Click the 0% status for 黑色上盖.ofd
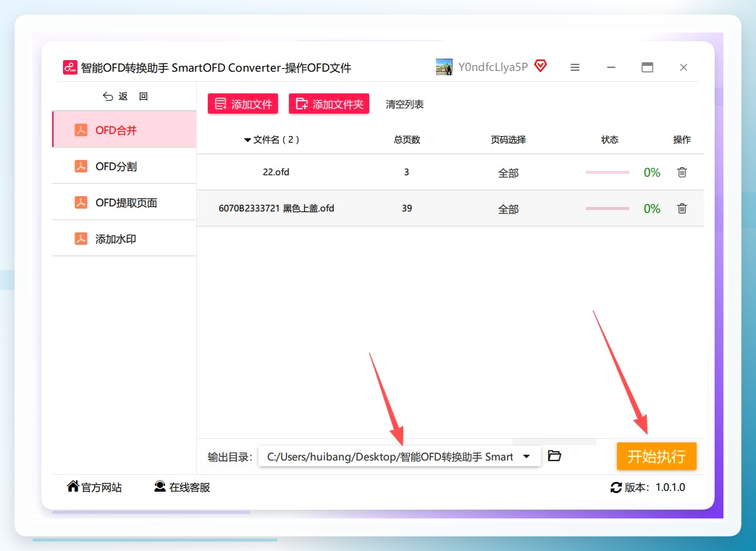 pyautogui.click(x=652, y=209)
